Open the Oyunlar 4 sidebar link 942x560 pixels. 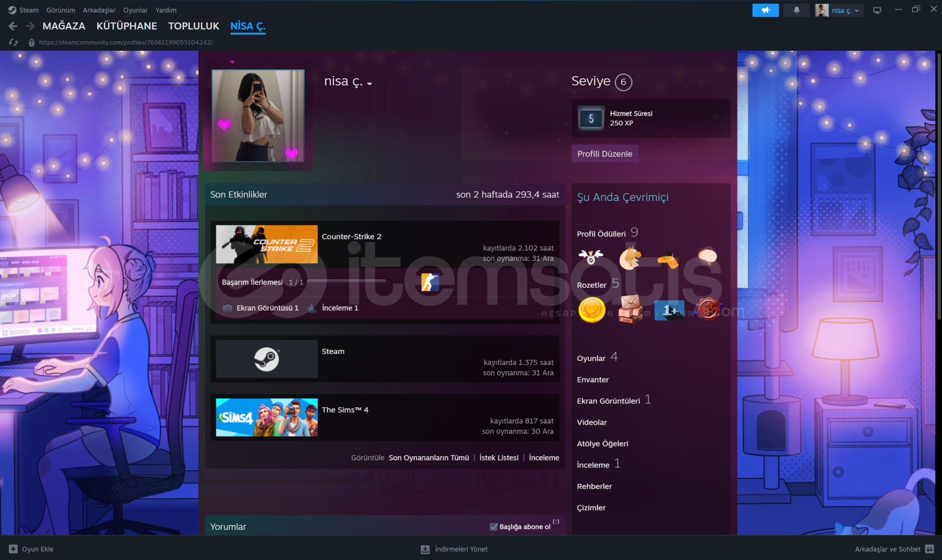[x=597, y=358]
